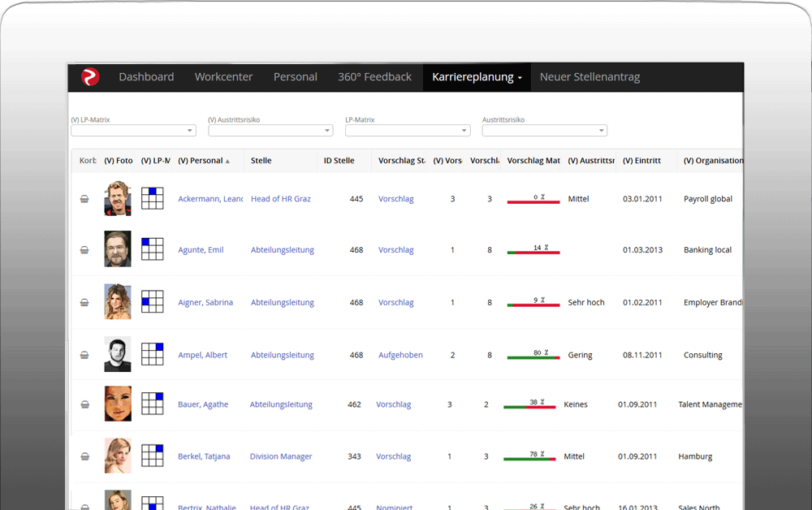
Task: Add Ampel, Albert to the basket
Action: (84, 355)
